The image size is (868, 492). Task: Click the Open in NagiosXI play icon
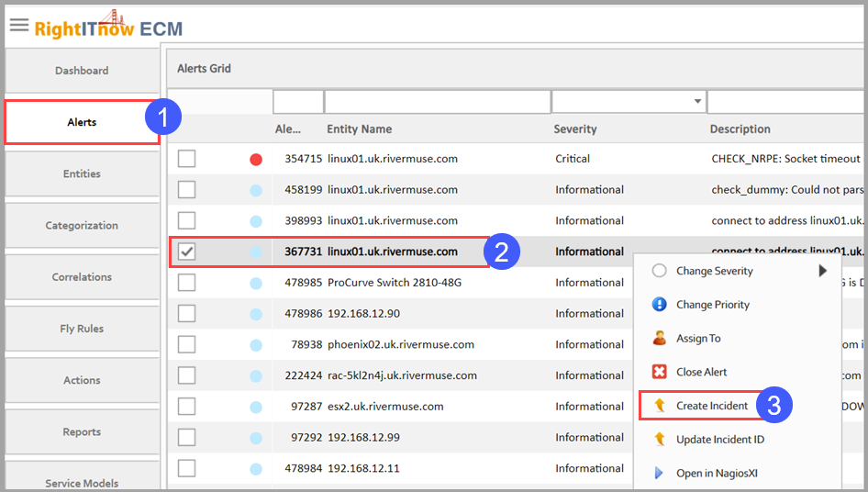click(659, 473)
